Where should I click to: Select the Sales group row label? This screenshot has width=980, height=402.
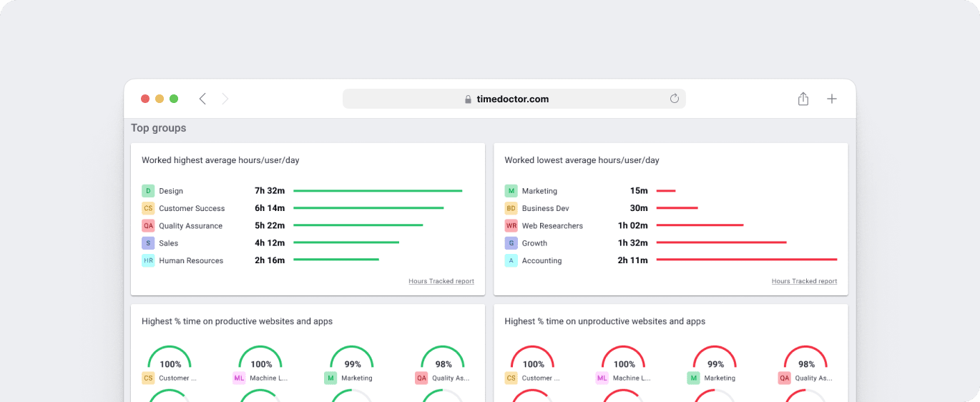168,243
